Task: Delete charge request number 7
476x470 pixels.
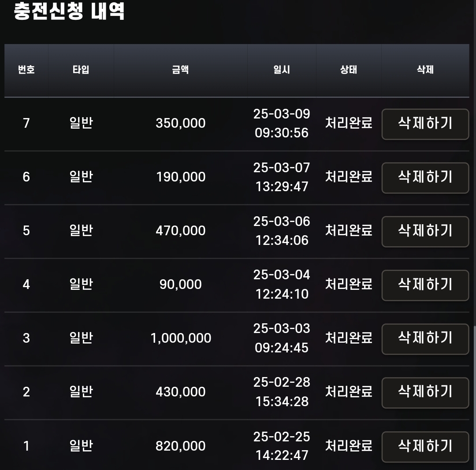Action: (x=425, y=124)
